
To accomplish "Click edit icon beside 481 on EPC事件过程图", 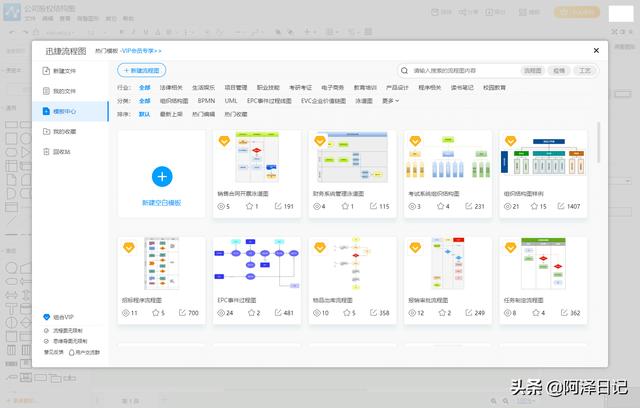I will tap(278, 313).
